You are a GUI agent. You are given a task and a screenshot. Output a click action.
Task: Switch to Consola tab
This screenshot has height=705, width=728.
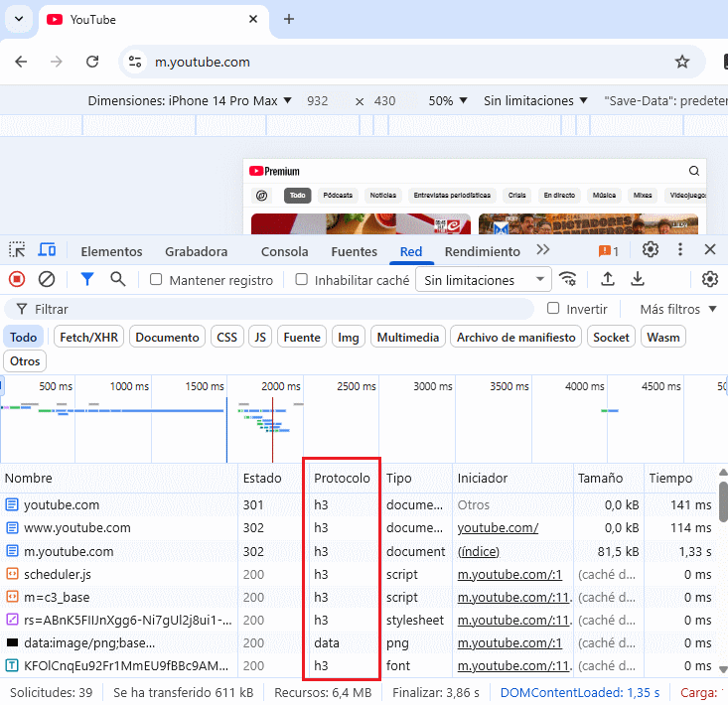[285, 251]
